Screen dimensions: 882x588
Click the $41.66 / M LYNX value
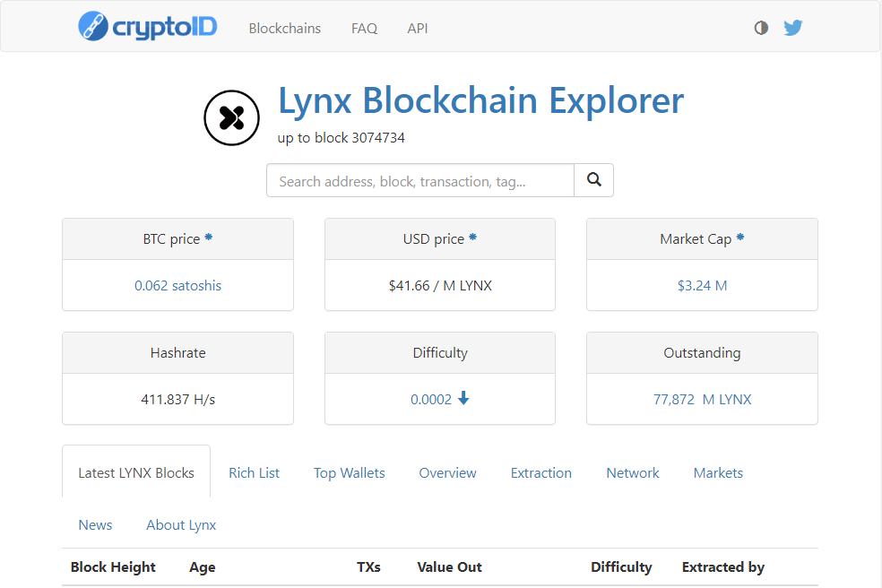(x=440, y=285)
